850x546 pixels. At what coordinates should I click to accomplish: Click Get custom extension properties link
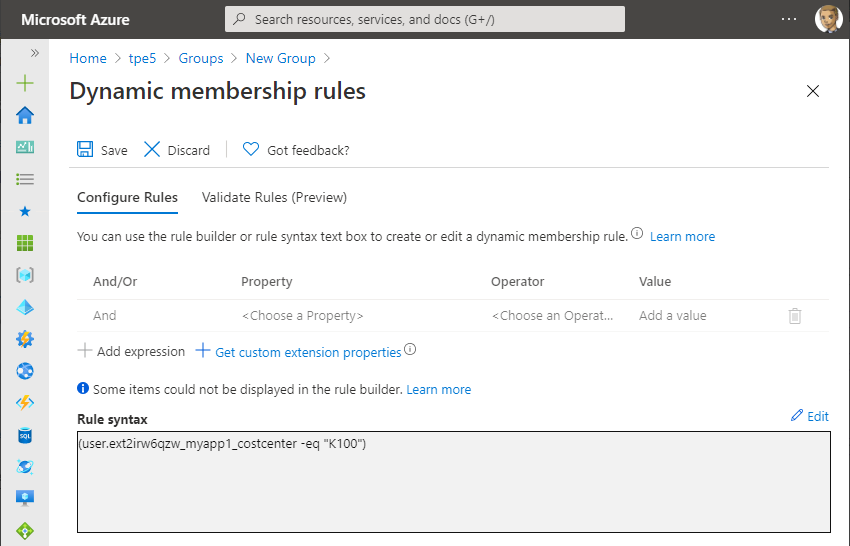pyautogui.click(x=307, y=352)
